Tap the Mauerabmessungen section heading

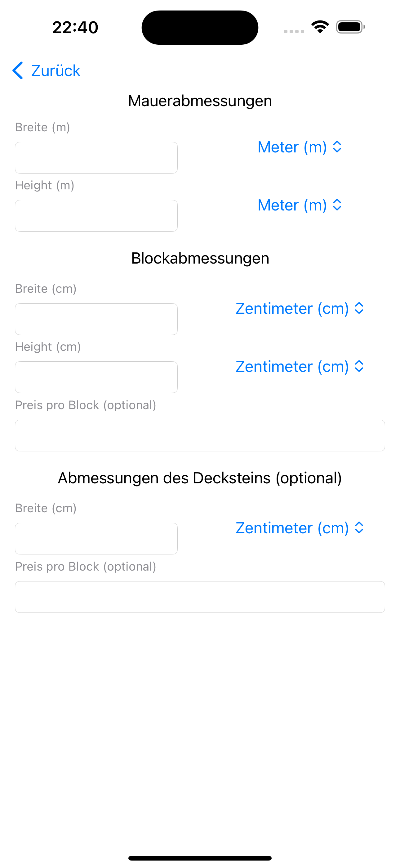[x=200, y=101]
